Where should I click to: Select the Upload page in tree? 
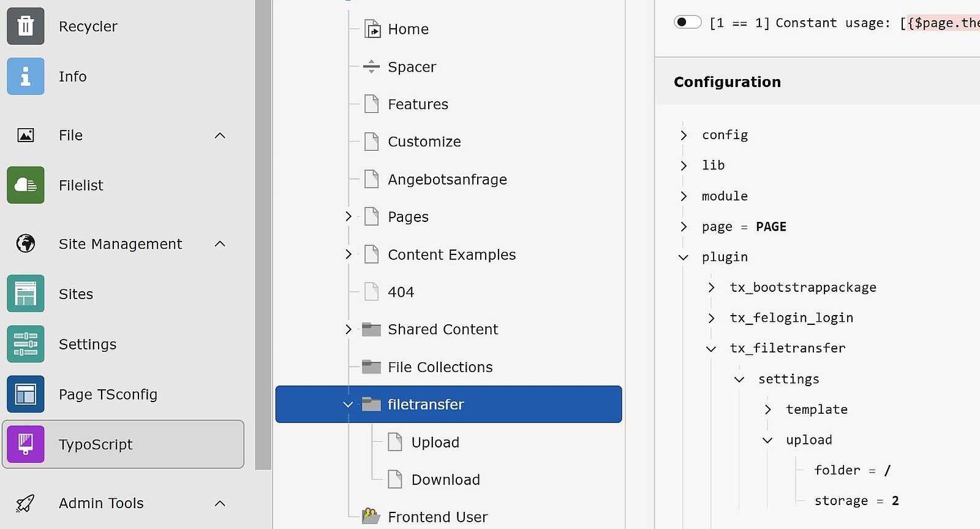pos(435,443)
